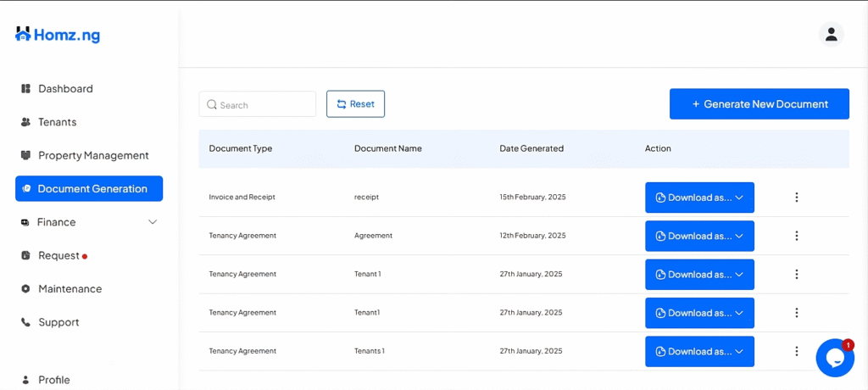
Task: Click Generate New Document button
Action: 759,104
